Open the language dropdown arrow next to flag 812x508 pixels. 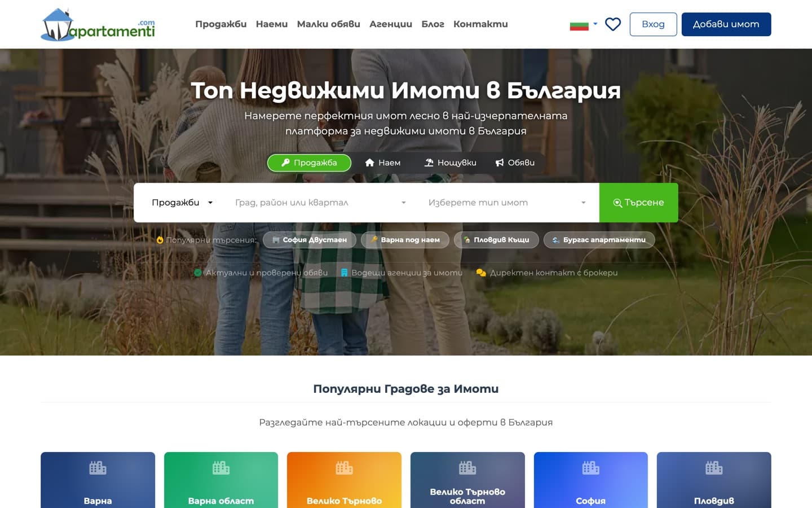(595, 24)
